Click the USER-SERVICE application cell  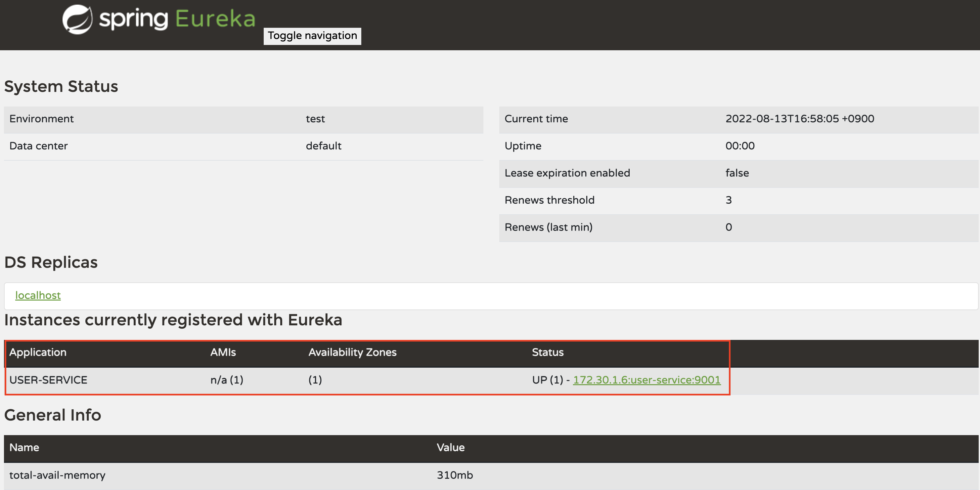click(48, 380)
